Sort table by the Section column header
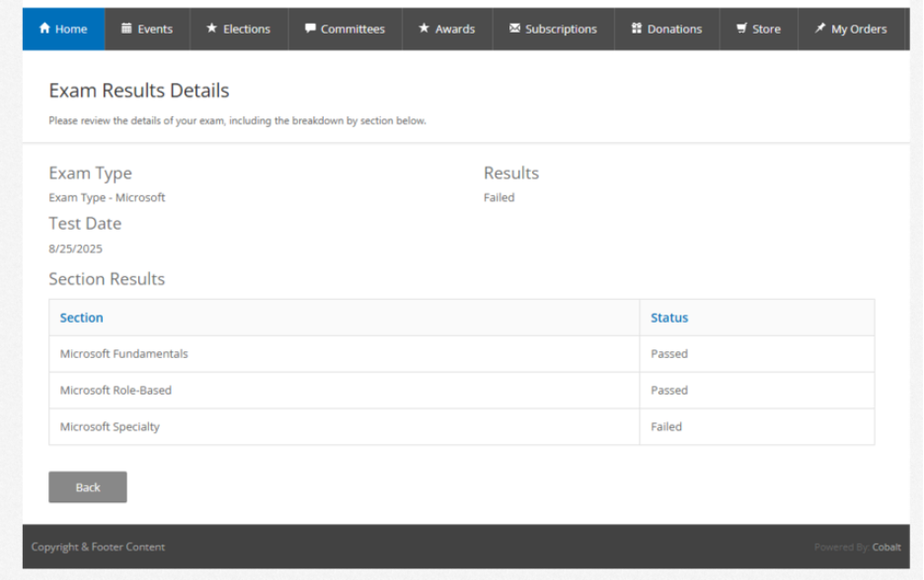This screenshot has height=580, width=924. (81, 318)
